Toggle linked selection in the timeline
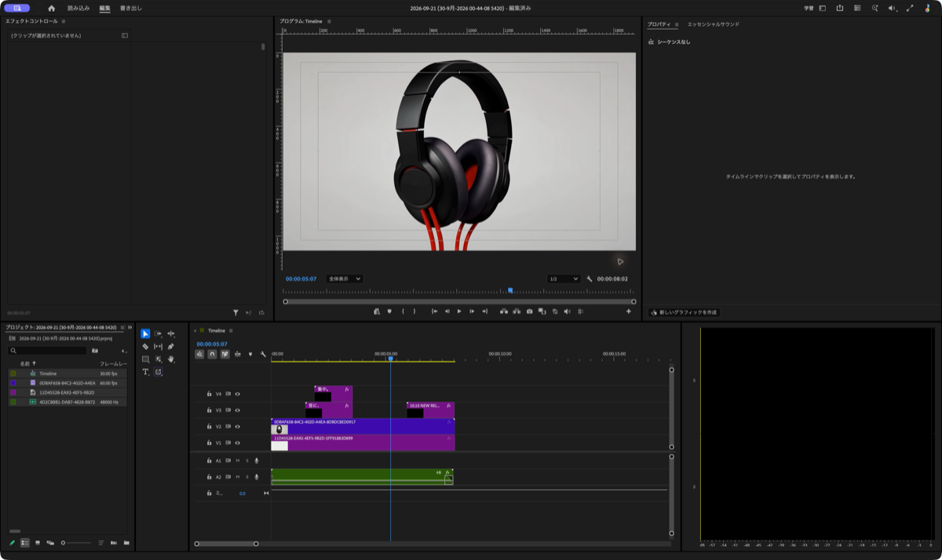Screen dimensions: 942x560 click(x=225, y=355)
